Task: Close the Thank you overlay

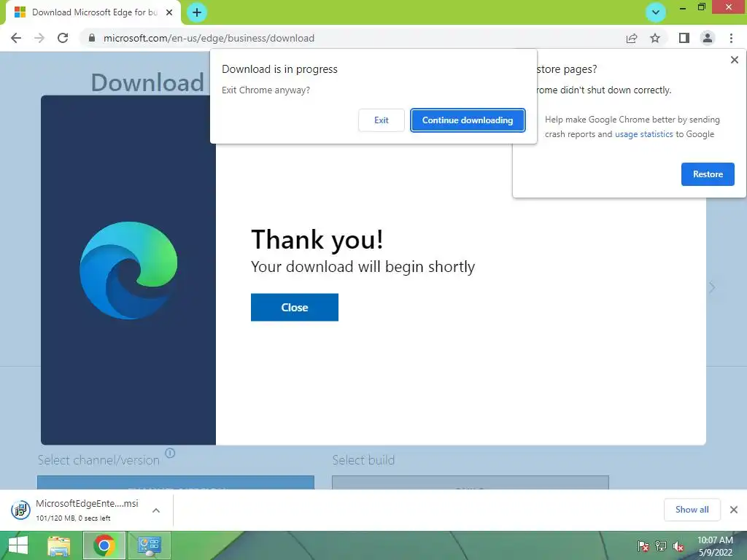Action: click(x=295, y=308)
